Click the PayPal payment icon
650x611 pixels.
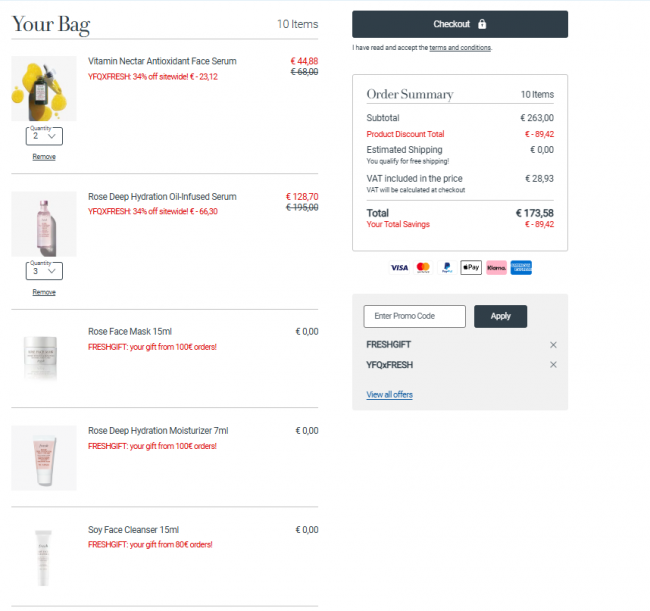(x=447, y=268)
